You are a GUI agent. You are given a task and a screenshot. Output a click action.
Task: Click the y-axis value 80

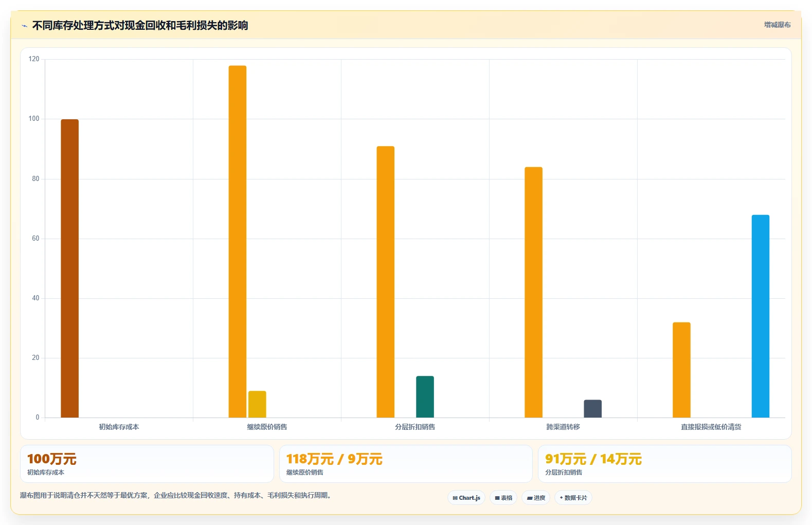click(35, 179)
